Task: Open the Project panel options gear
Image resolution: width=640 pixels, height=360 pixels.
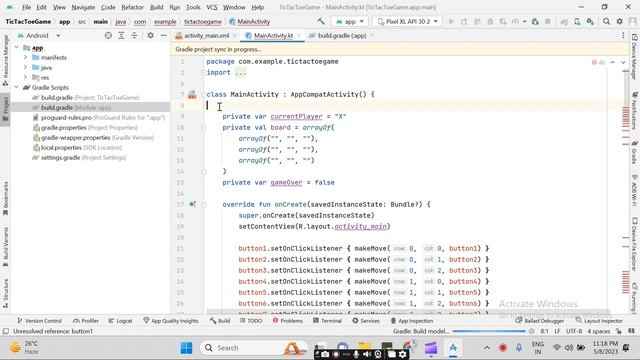Action: [x=151, y=36]
